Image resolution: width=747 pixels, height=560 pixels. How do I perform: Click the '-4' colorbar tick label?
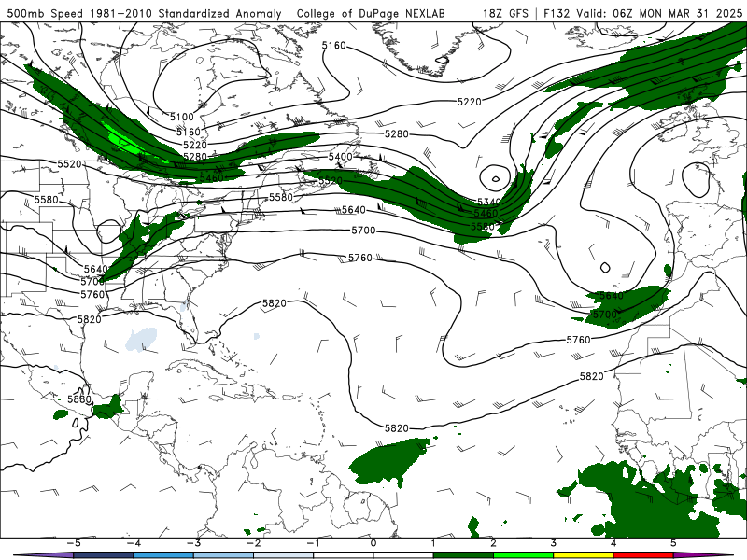134,543
